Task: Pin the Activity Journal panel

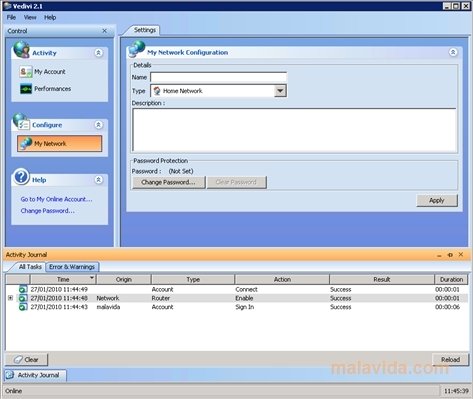Action: pos(450,255)
